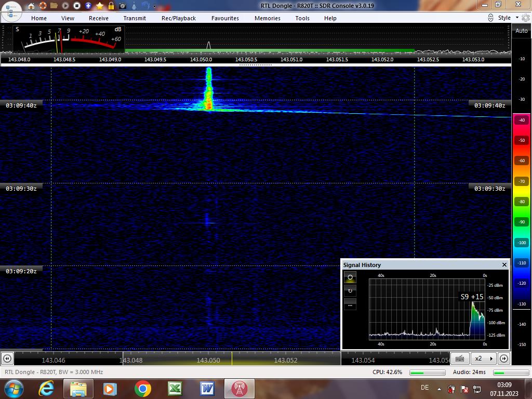Click the S-meter gauge display
Screen dimensions: 532x399
click(69, 39)
